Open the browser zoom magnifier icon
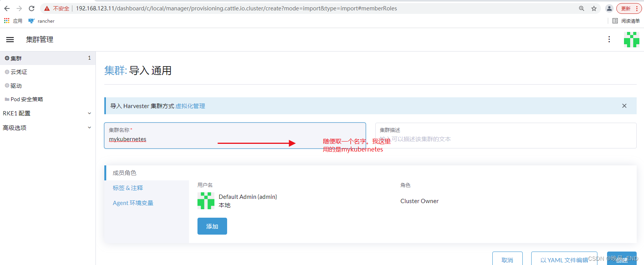The image size is (644, 265). click(x=582, y=8)
